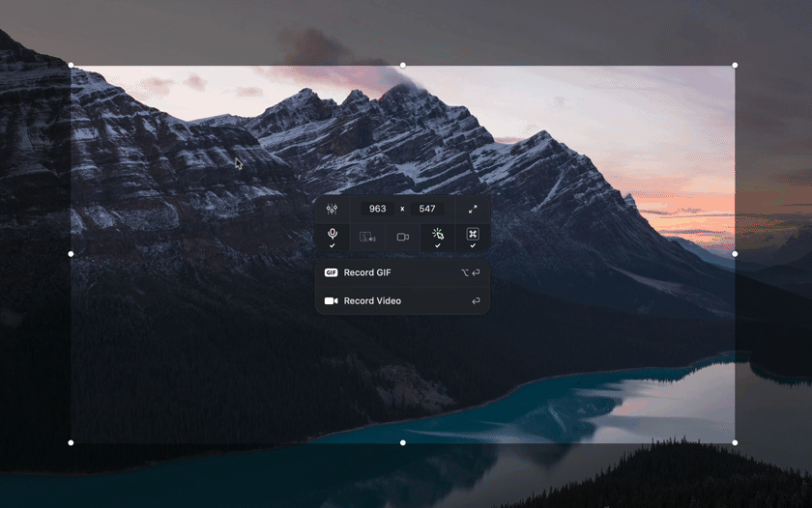The height and width of the screenshot is (508, 812).
Task: Click the top-right selection corner handle
Action: click(735, 65)
